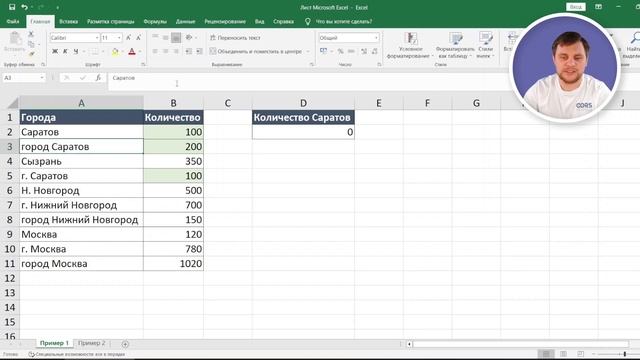Click the Cut scissors icon
Image resolution: width=640 pixels, height=360 pixels.
31,34
